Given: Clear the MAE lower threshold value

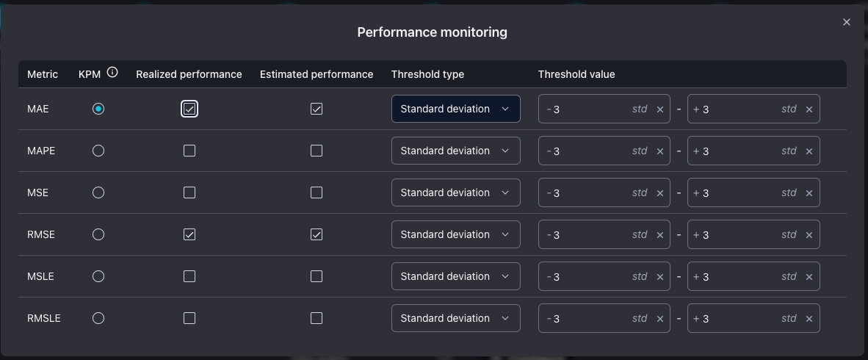Looking at the screenshot, I should coord(659,109).
